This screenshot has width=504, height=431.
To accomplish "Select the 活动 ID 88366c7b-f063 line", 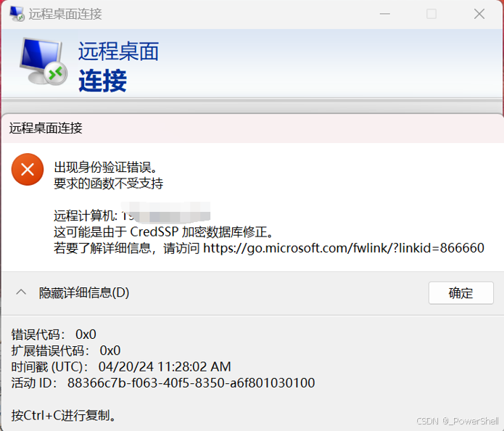I will 163,383.
